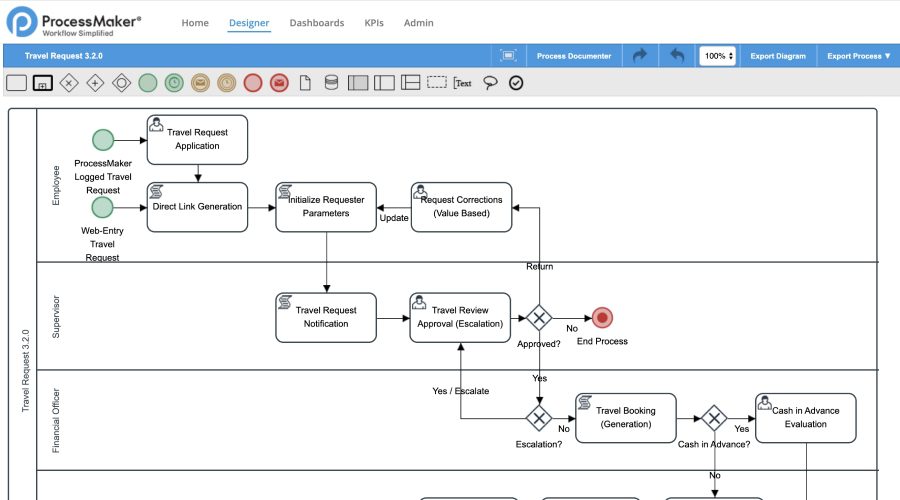Select the Initialize Requester Parameters task
Image resolution: width=900 pixels, height=500 pixels.
(x=326, y=207)
